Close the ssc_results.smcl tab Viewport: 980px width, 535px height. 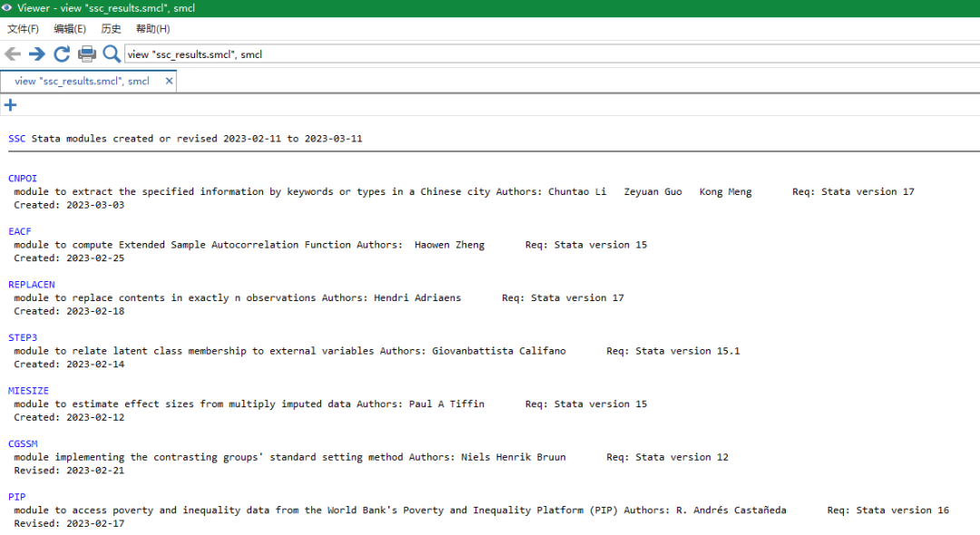click(169, 81)
